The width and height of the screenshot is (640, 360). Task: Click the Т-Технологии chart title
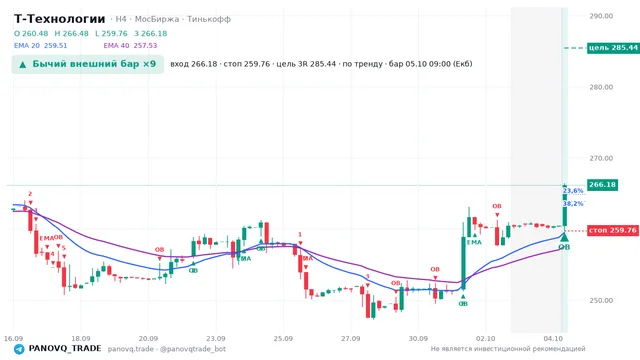pyautogui.click(x=60, y=19)
